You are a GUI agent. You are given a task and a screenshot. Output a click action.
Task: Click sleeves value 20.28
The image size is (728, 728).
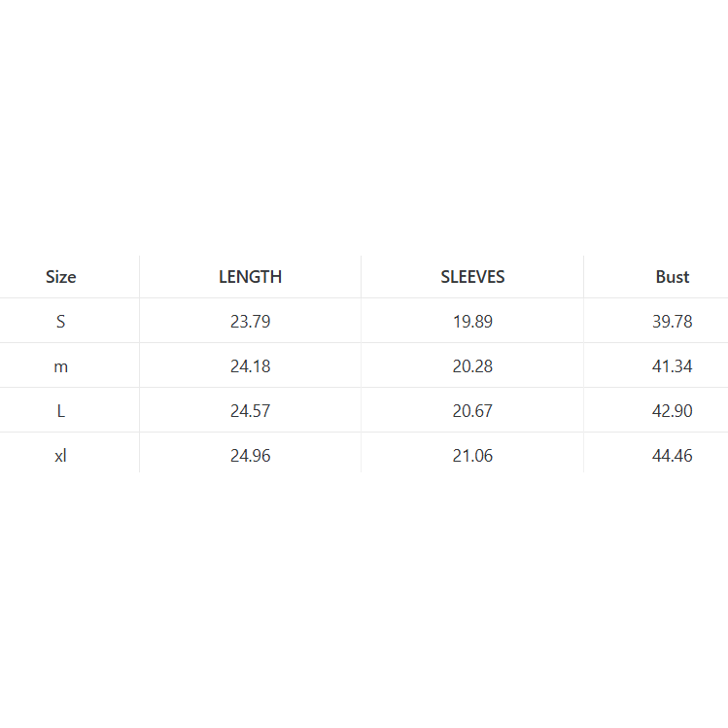tap(472, 366)
